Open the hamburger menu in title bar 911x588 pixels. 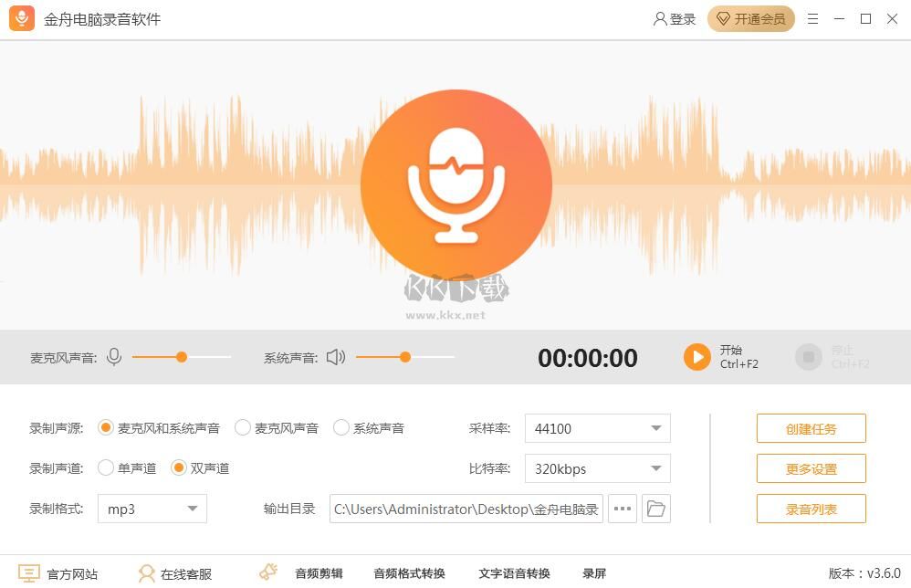(x=812, y=18)
